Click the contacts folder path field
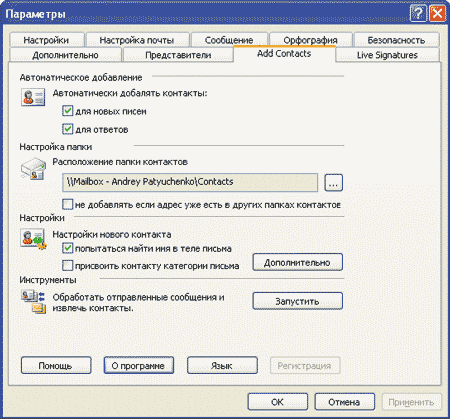 190,182
